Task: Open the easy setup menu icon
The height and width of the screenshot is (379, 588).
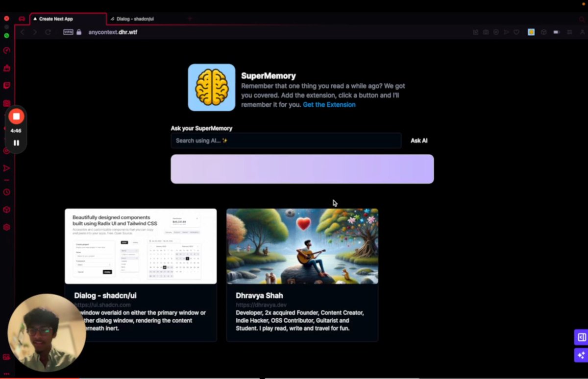Action: coord(569,32)
